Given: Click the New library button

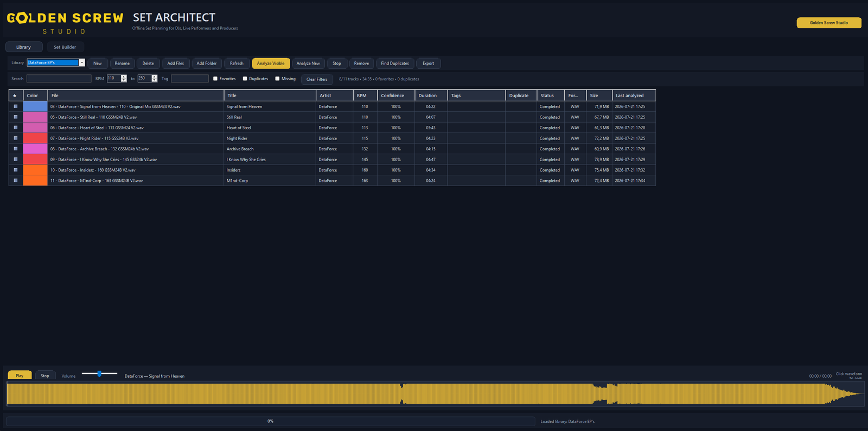Looking at the screenshot, I should [x=98, y=64].
